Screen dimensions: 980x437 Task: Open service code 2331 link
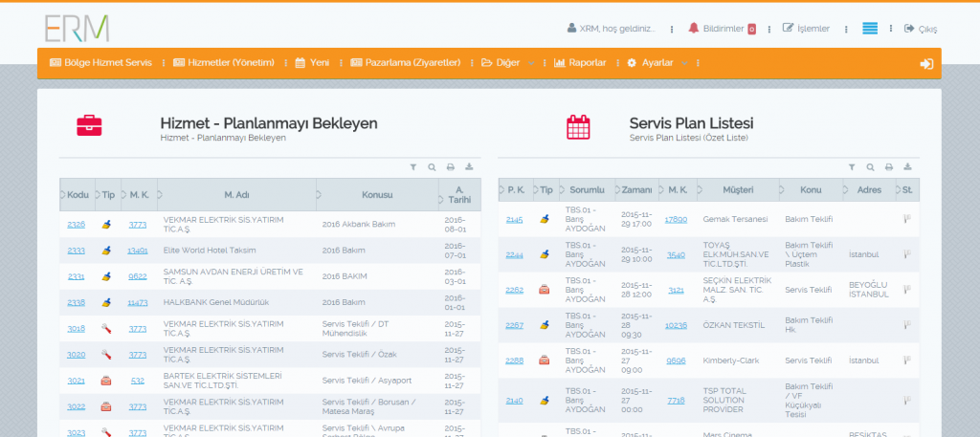tap(77, 276)
